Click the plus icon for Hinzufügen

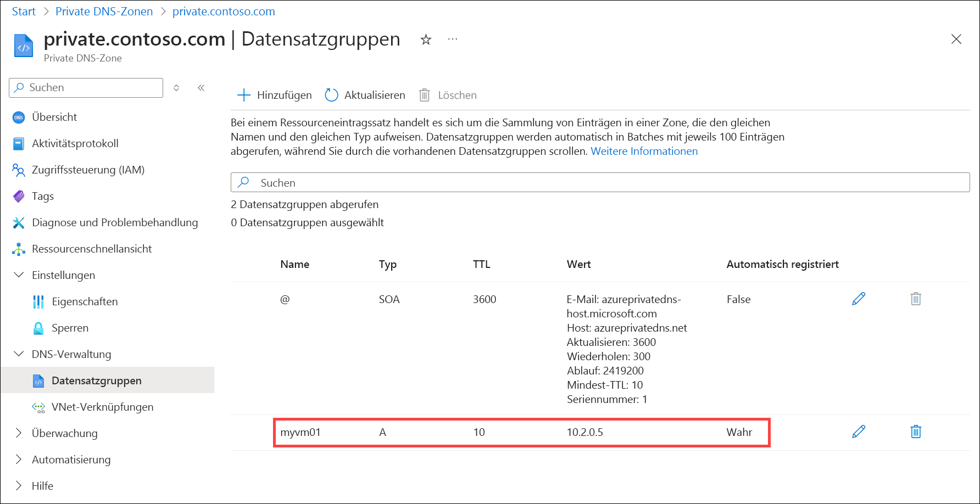(243, 95)
